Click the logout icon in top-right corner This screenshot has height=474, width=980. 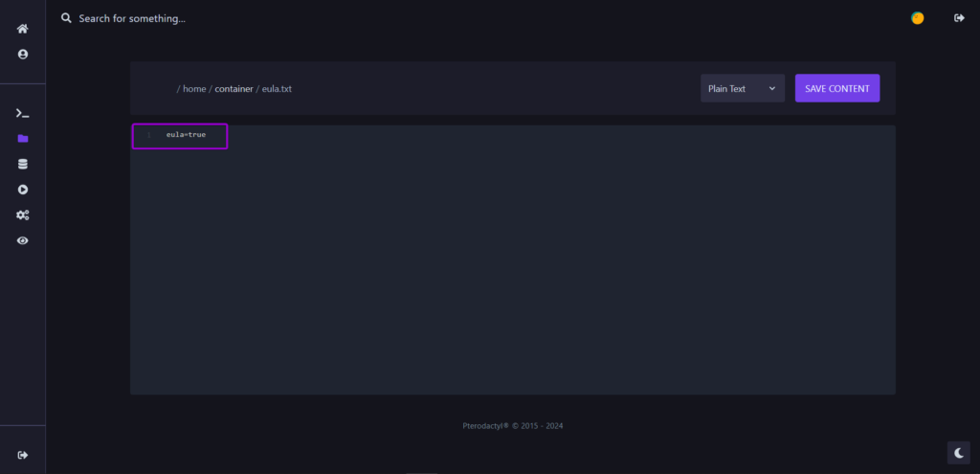tap(959, 18)
